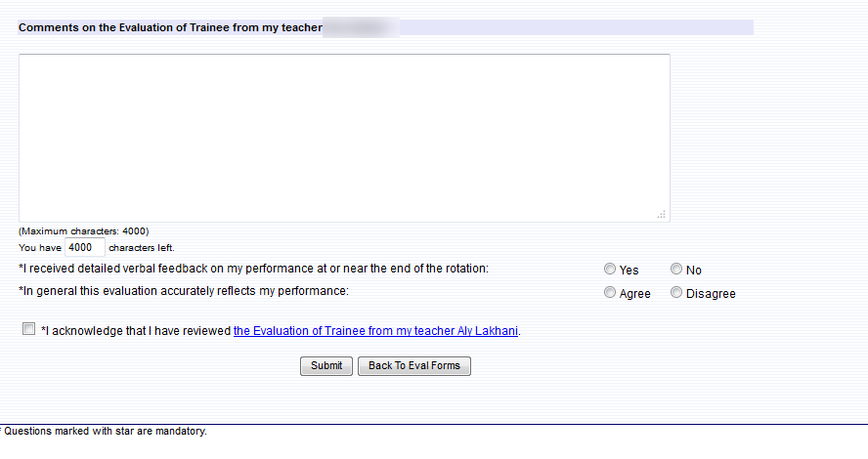
Task: Click Back To Eval Forms button
Action: tap(414, 365)
